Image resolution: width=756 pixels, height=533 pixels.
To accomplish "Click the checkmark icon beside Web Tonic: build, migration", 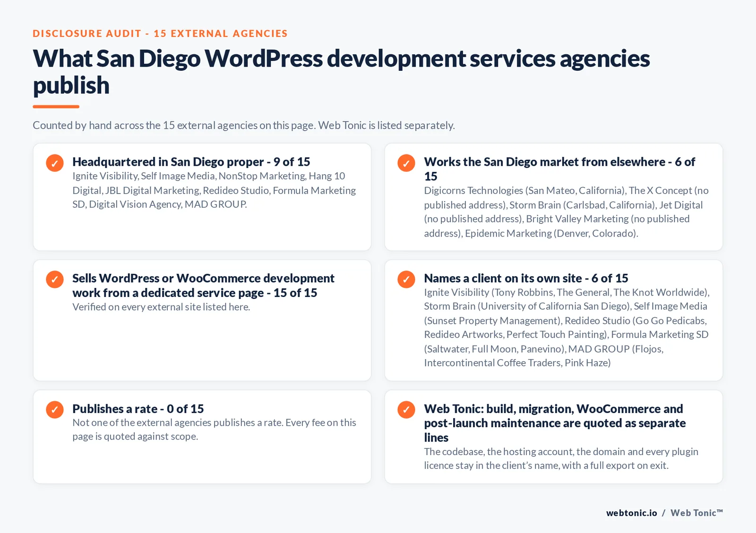I will click(x=406, y=410).
